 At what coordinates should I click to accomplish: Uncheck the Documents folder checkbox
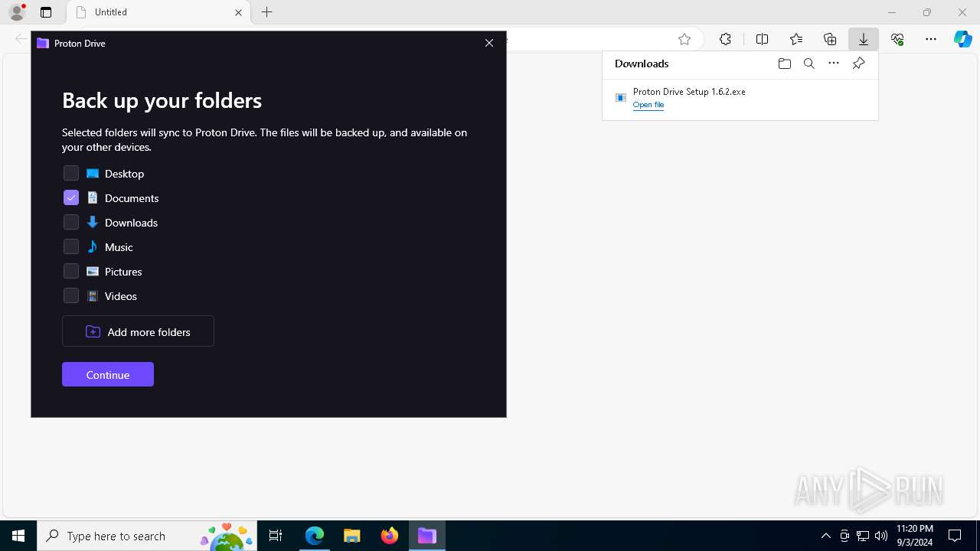(x=71, y=197)
